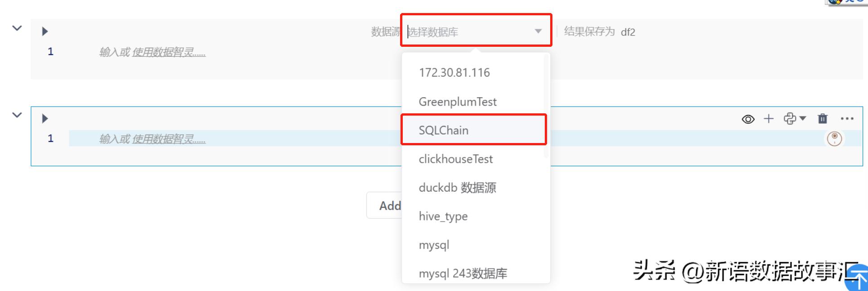
Task: Open the Python cell type dropdown
Action: click(x=795, y=119)
